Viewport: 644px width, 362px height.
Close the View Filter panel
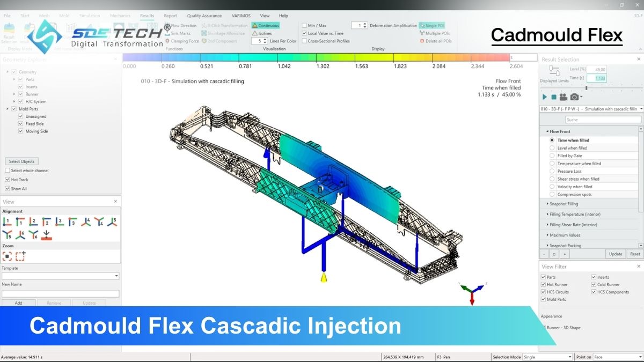[639, 267]
